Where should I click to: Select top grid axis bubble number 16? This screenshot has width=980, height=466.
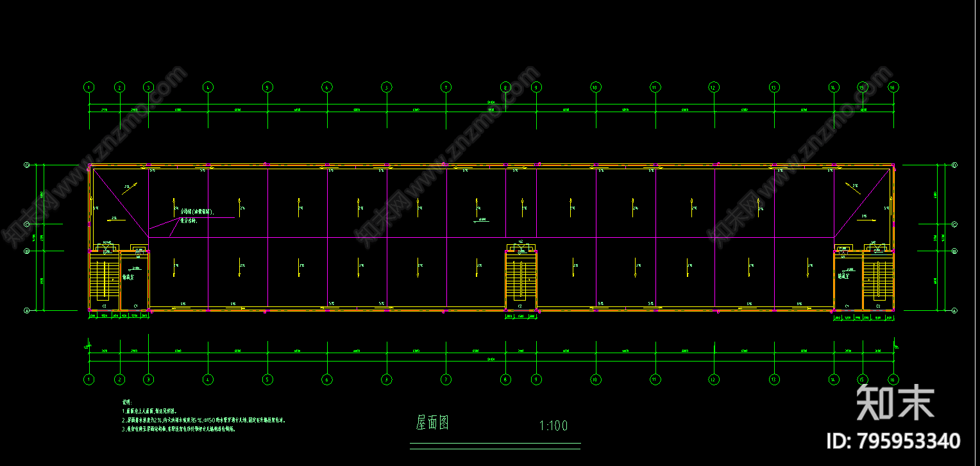point(892,87)
